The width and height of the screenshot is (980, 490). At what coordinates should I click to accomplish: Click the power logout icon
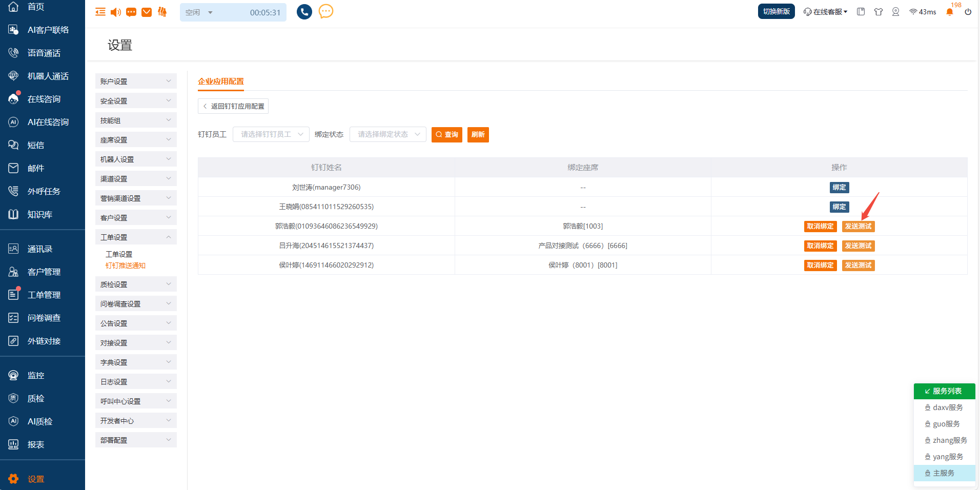click(968, 12)
